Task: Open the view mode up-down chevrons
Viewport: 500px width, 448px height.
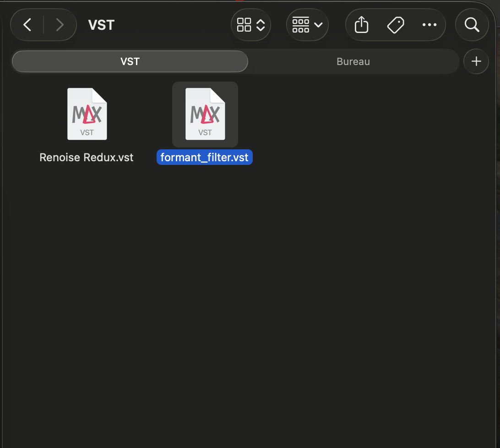Action: [261, 25]
